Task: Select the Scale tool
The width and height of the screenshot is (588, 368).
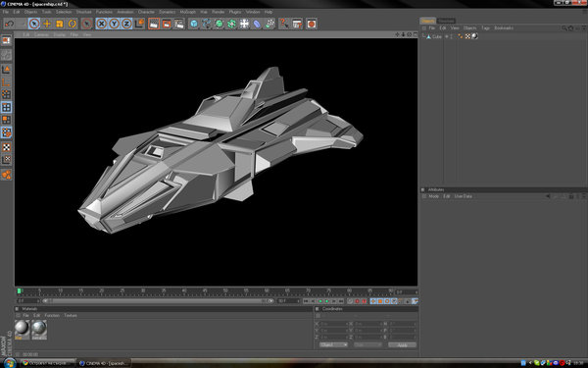Action: click(59, 24)
